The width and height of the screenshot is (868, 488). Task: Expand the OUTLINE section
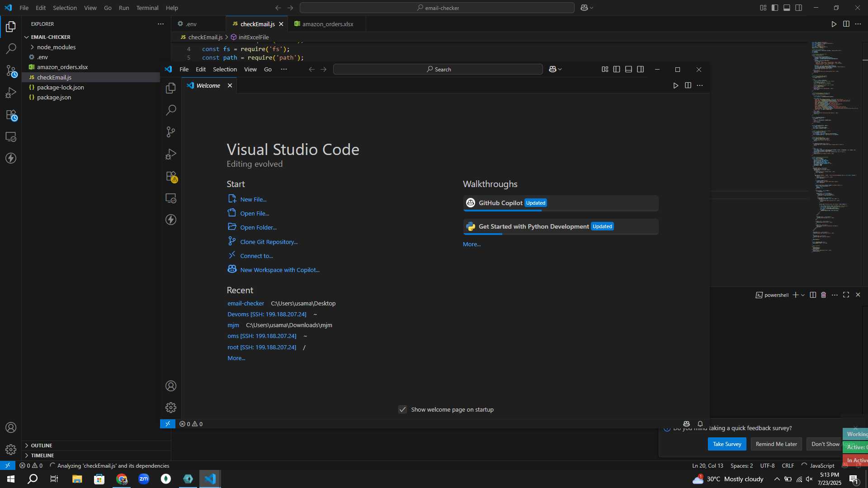pyautogui.click(x=96, y=446)
